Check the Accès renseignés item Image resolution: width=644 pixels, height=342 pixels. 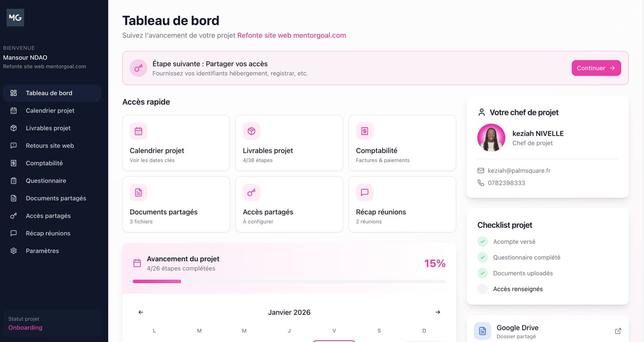483,289
